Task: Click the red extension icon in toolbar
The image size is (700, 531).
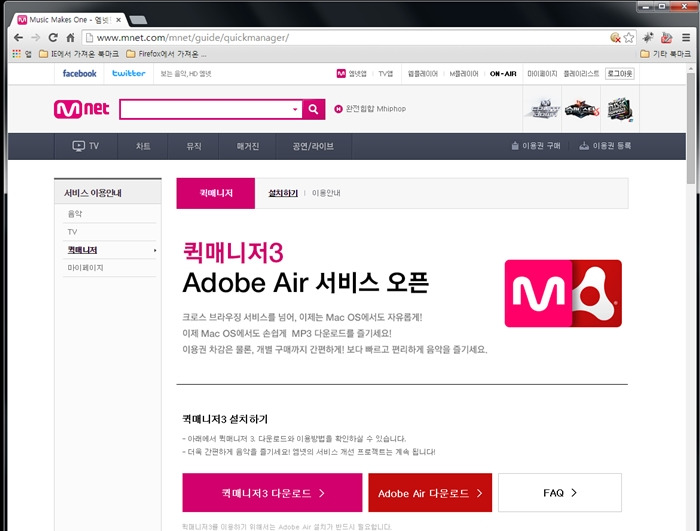Action: pos(667,38)
